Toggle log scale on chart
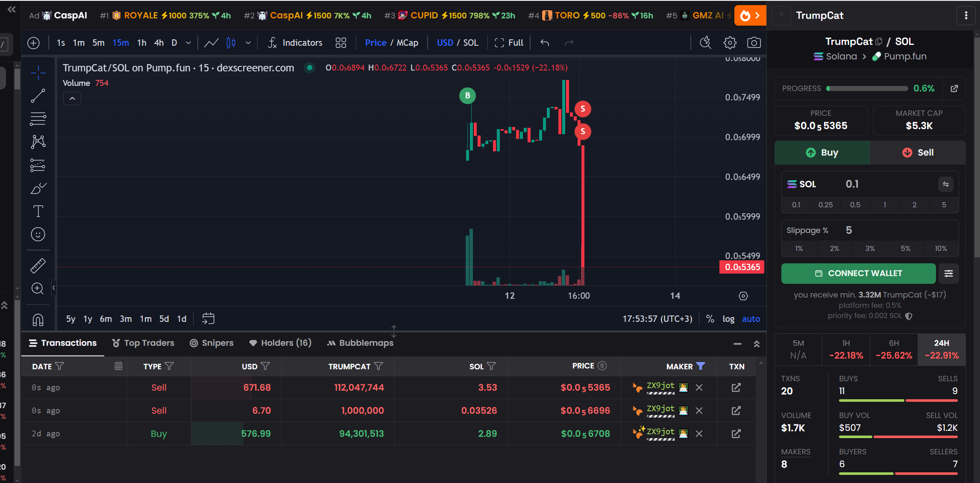 (x=728, y=319)
